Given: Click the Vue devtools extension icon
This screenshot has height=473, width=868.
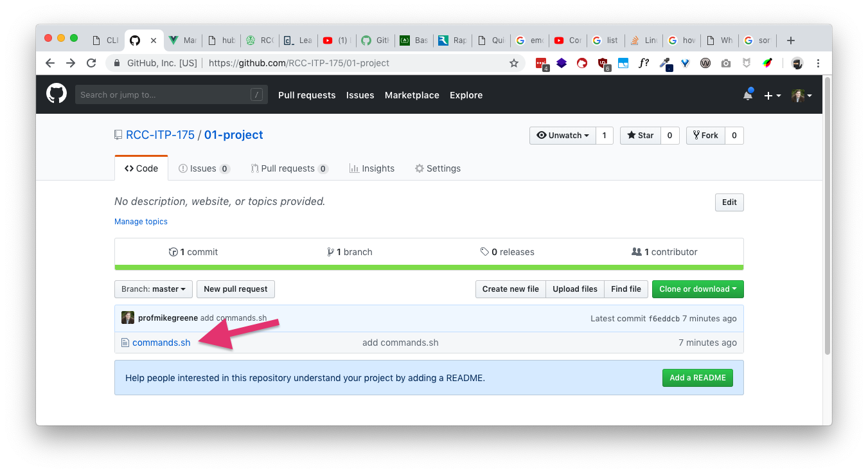Looking at the screenshot, I should coord(685,63).
